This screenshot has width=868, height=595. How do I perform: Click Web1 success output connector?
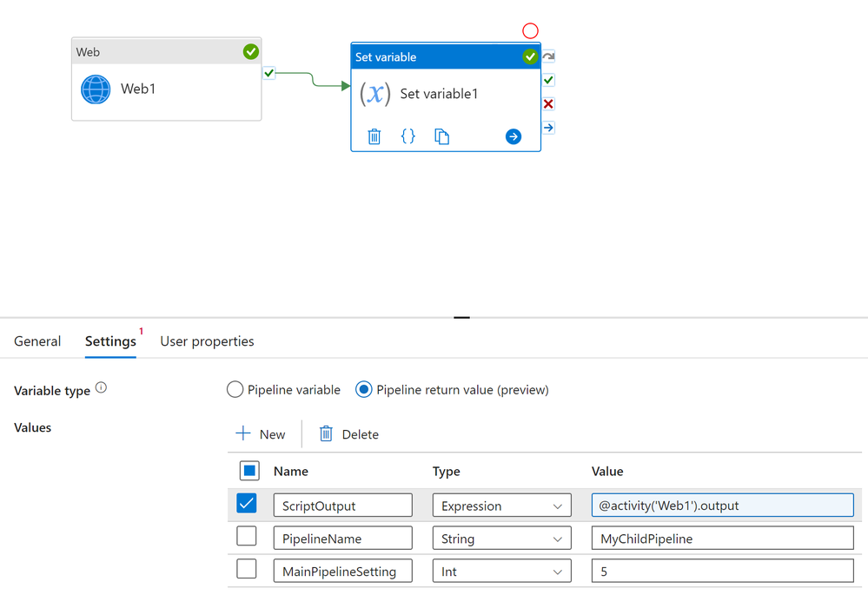pyautogui.click(x=269, y=72)
